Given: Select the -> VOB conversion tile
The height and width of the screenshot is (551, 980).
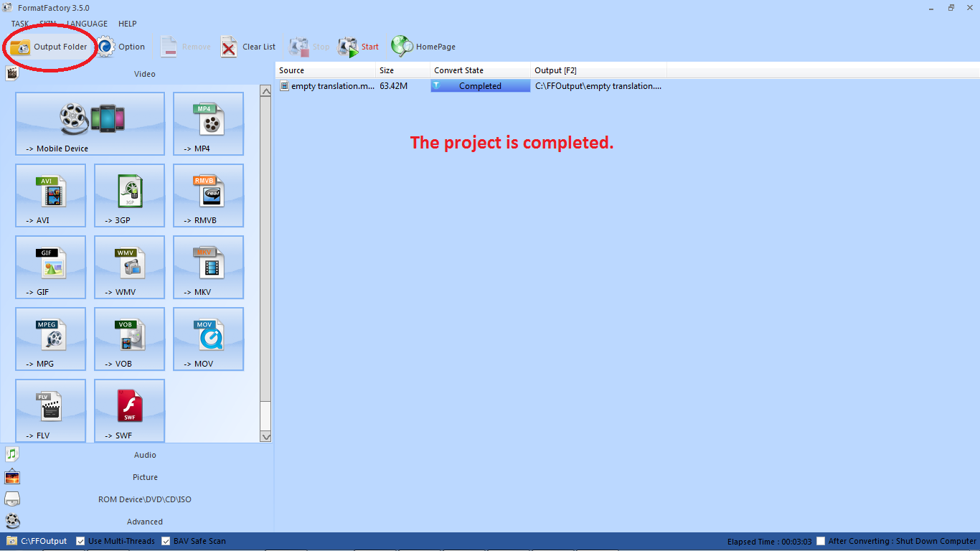Looking at the screenshot, I should point(129,339).
